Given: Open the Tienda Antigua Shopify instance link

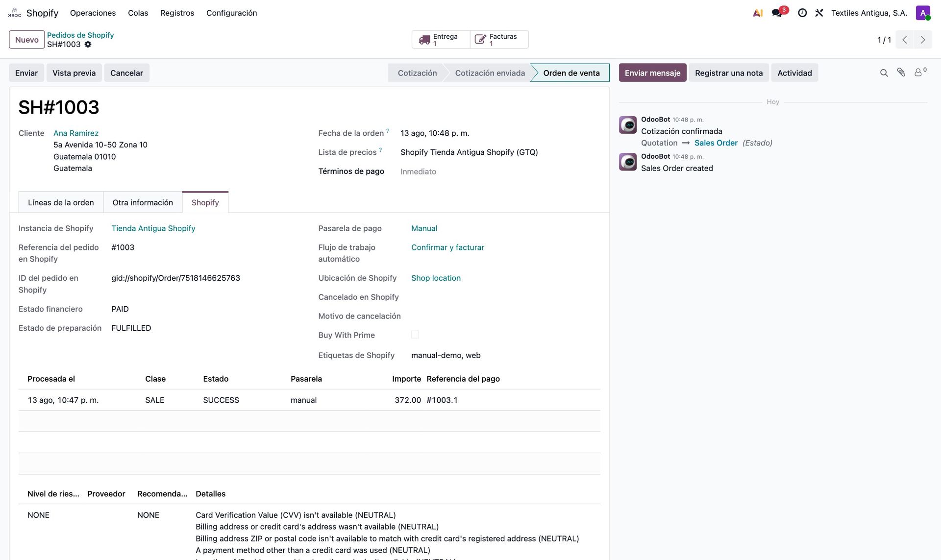Looking at the screenshot, I should click(153, 228).
